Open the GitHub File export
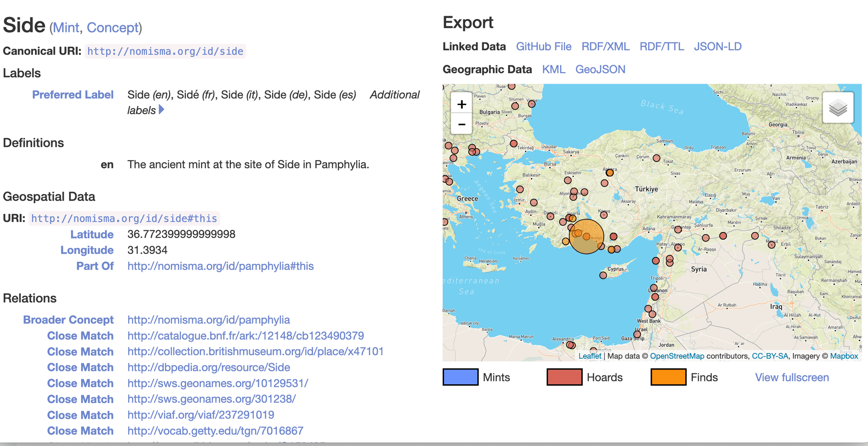Image resolution: width=868 pixels, height=446 pixels. [x=543, y=46]
